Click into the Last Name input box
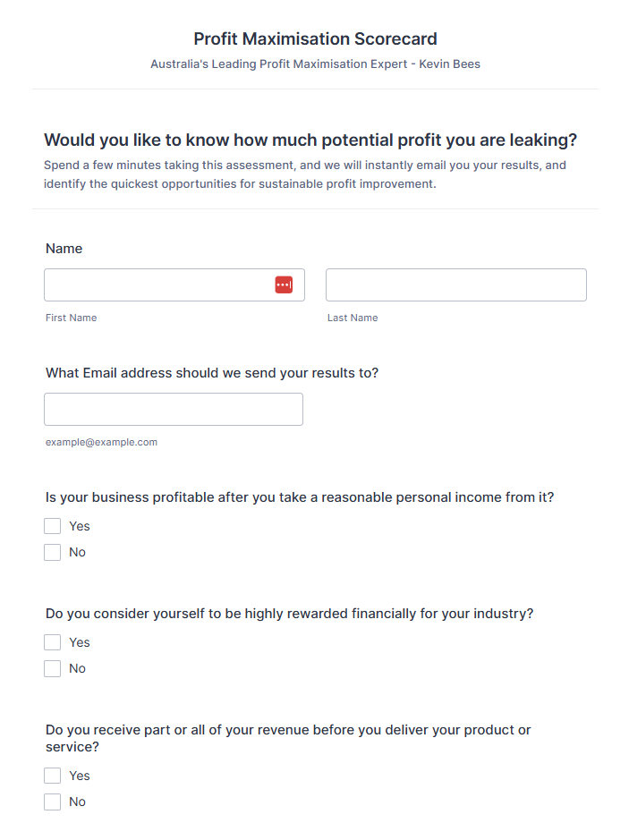This screenshot has height=840, width=629. point(455,284)
